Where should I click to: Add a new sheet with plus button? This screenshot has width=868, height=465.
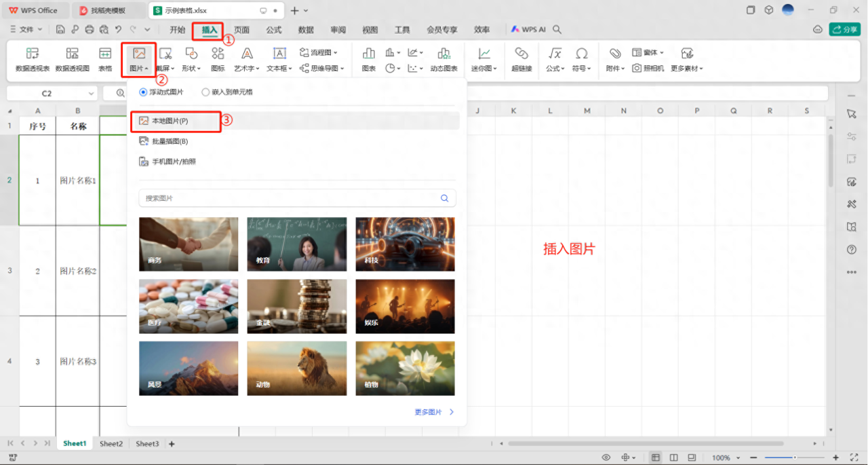(172, 444)
